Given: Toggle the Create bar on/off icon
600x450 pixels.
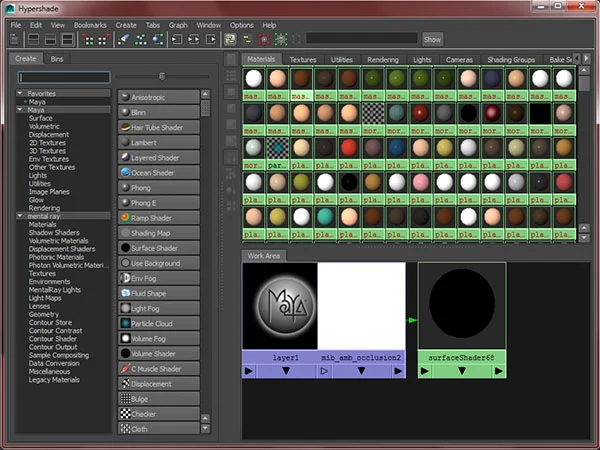Looking at the screenshot, I should point(14,39).
